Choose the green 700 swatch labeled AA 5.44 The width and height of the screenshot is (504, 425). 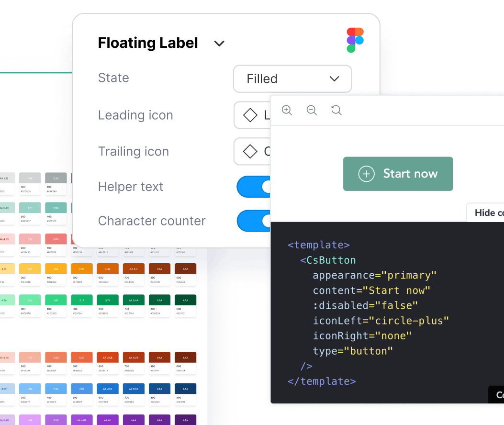(x=134, y=300)
